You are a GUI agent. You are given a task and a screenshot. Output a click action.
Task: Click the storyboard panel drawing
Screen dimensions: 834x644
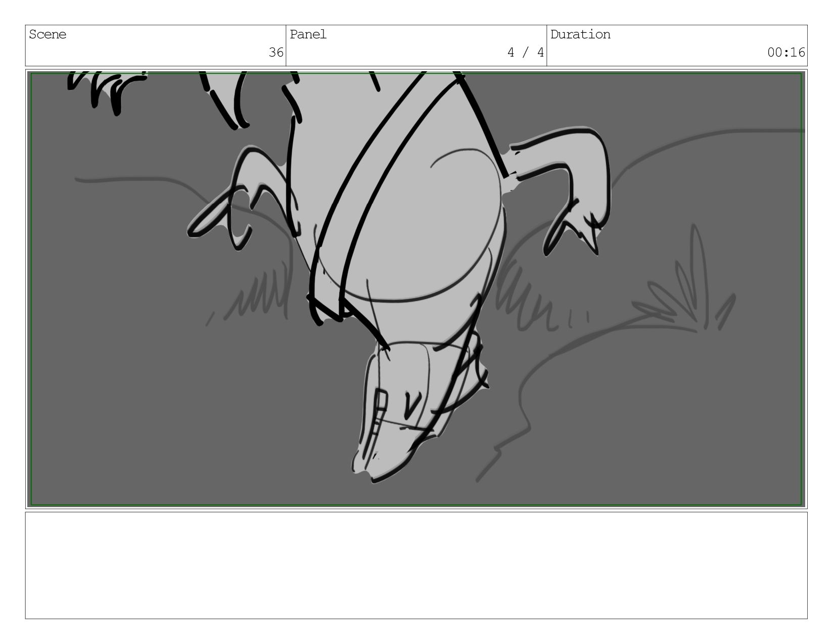click(x=416, y=289)
